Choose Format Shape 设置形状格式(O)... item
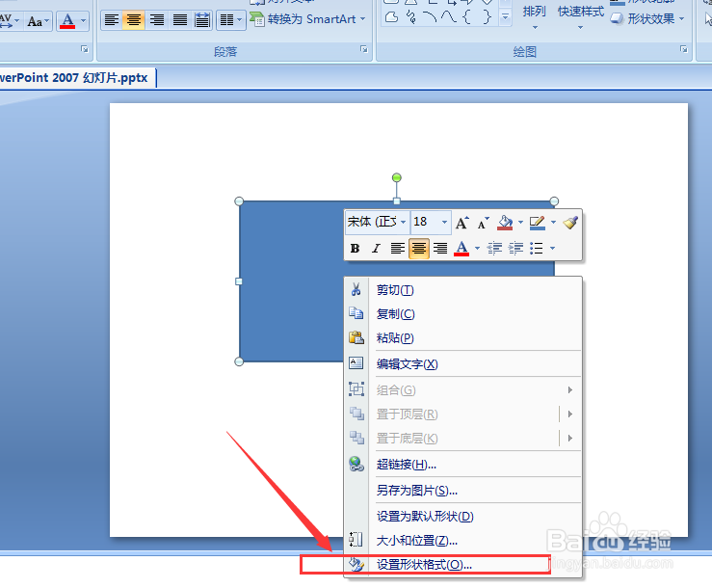Image resolution: width=712 pixels, height=588 pixels. (462, 565)
